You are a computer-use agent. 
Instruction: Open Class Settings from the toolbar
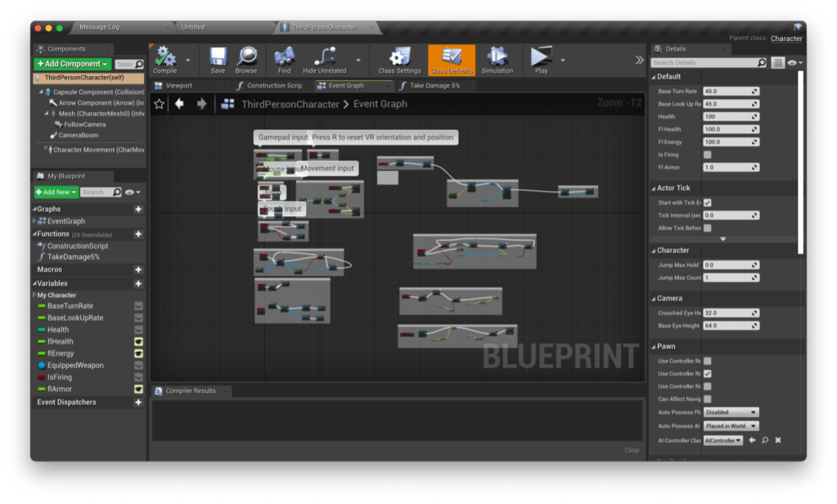point(399,57)
